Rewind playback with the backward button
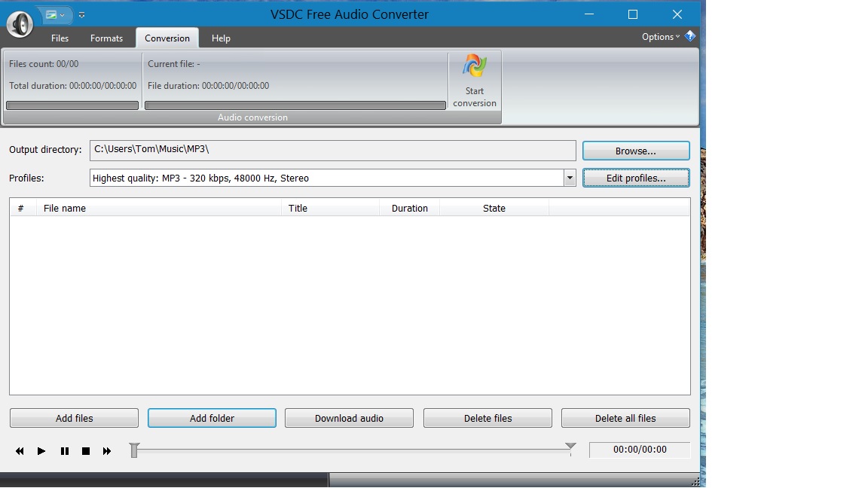The height and width of the screenshot is (488, 868). click(x=20, y=451)
